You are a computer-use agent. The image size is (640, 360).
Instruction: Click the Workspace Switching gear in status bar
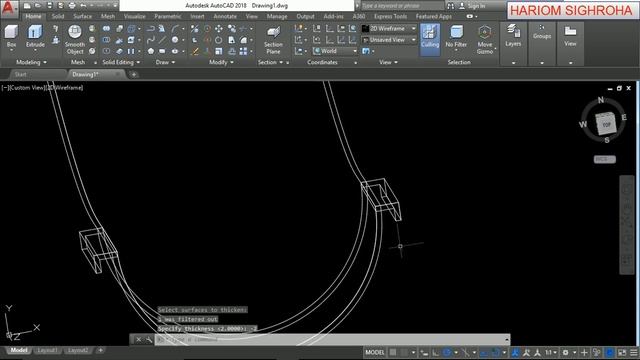coord(565,352)
